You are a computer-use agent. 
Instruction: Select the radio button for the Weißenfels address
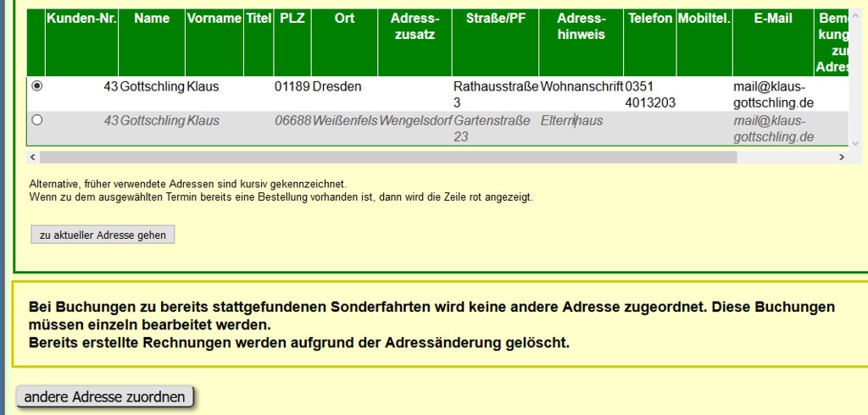click(36, 120)
